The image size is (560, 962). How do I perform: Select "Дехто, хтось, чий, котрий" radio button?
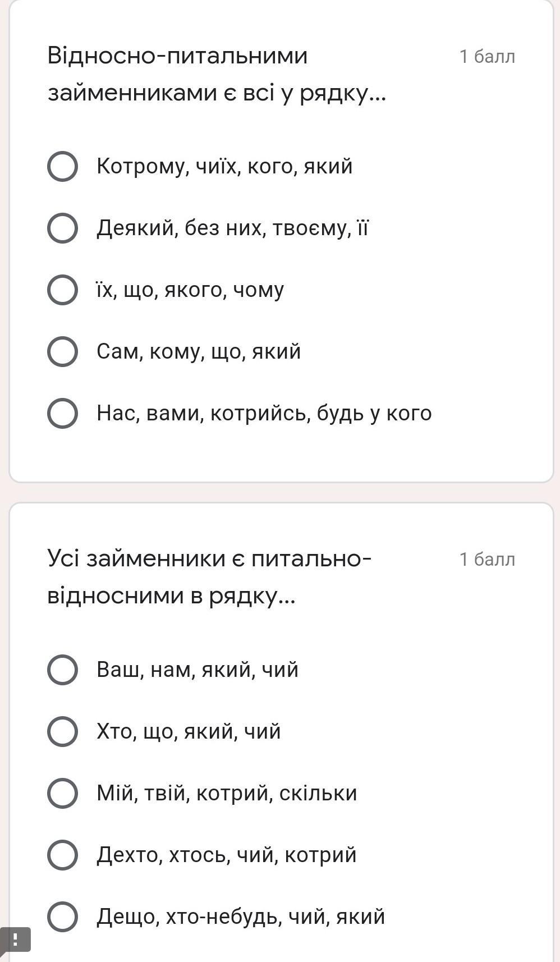click(x=62, y=855)
